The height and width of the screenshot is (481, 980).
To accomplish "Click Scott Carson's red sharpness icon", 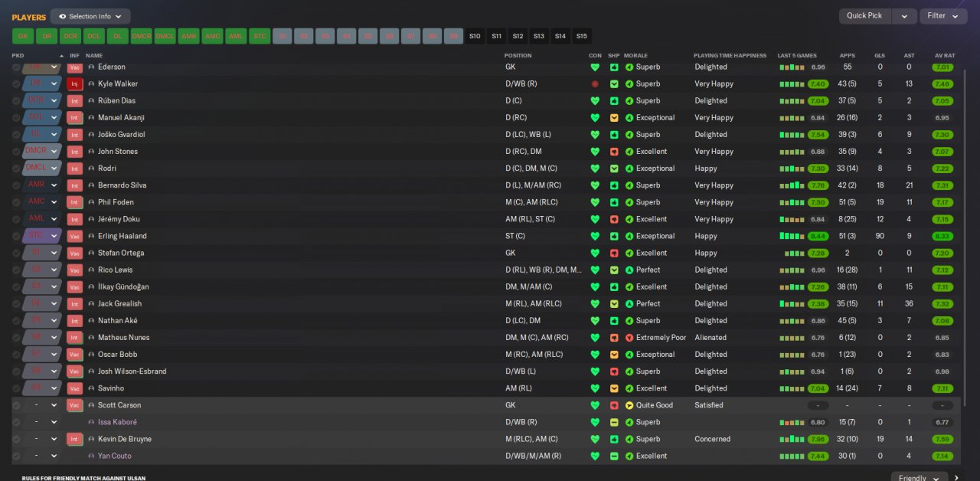I will pyautogui.click(x=614, y=405).
